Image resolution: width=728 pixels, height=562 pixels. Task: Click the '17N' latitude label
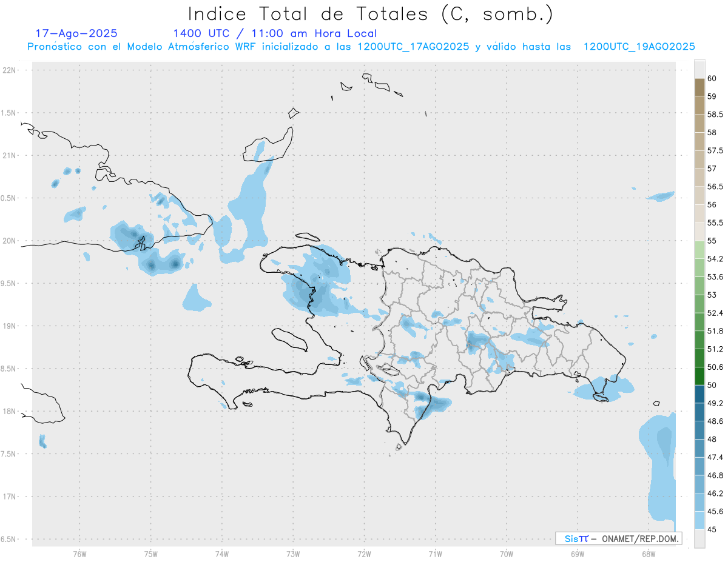click(x=9, y=497)
